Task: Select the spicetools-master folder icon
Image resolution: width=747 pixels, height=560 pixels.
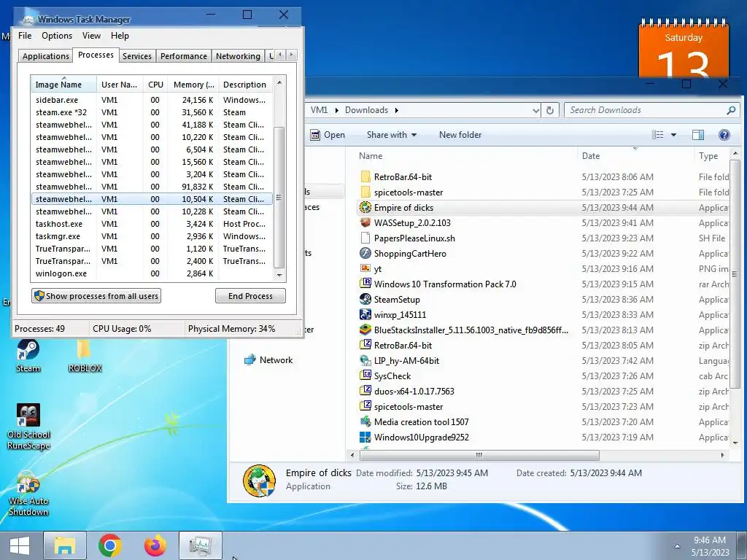Action: point(365,192)
